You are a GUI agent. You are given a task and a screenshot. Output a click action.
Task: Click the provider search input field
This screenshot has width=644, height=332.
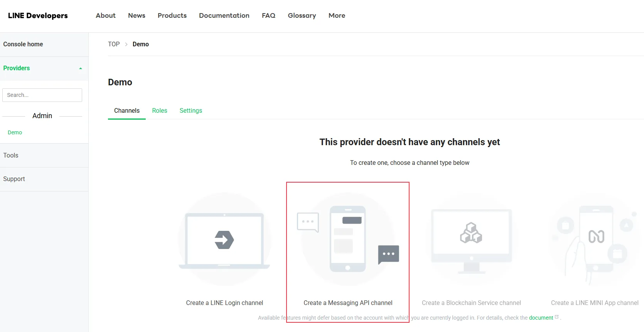[x=42, y=95]
